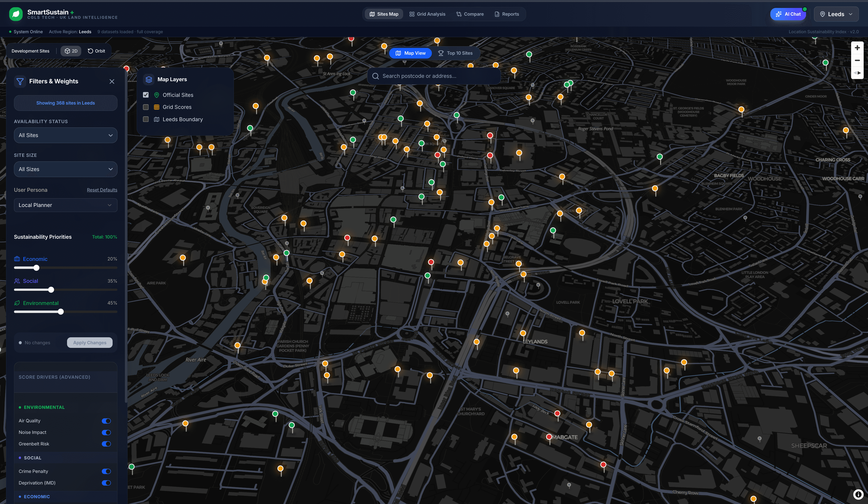The image size is (868, 504).
Task: Open the Top 10 Sites tab
Action: (x=455, y=53)
